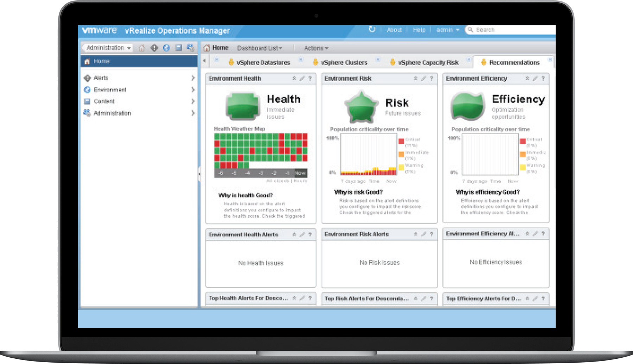Click the Search input field
The height and width of the screenshot is (364, 633).
[511, 30]
